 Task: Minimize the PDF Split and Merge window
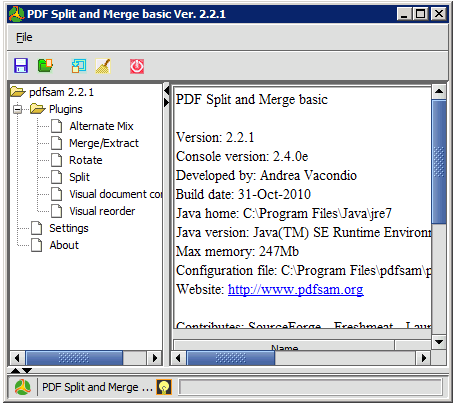point(404,14)
